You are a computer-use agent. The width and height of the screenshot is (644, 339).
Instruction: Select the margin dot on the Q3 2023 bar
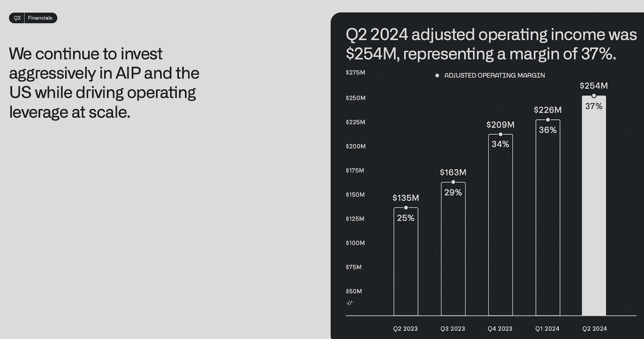[453, 182]
